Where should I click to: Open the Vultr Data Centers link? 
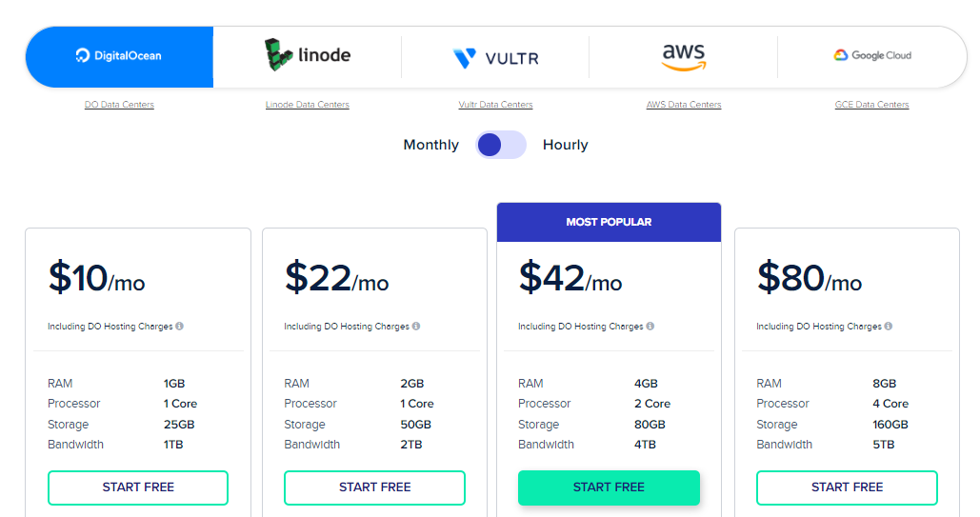[x=495, y=105]
